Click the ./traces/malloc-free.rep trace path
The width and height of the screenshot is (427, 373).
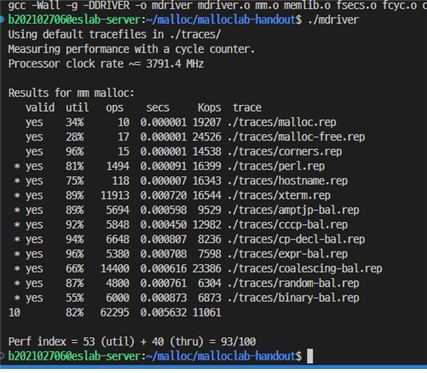[296, 137]
